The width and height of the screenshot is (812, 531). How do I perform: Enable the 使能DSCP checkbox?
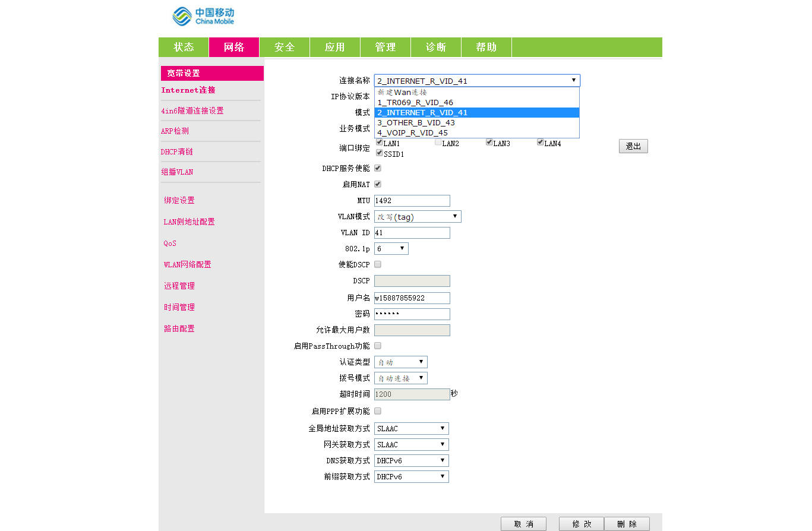click(378, 264)
